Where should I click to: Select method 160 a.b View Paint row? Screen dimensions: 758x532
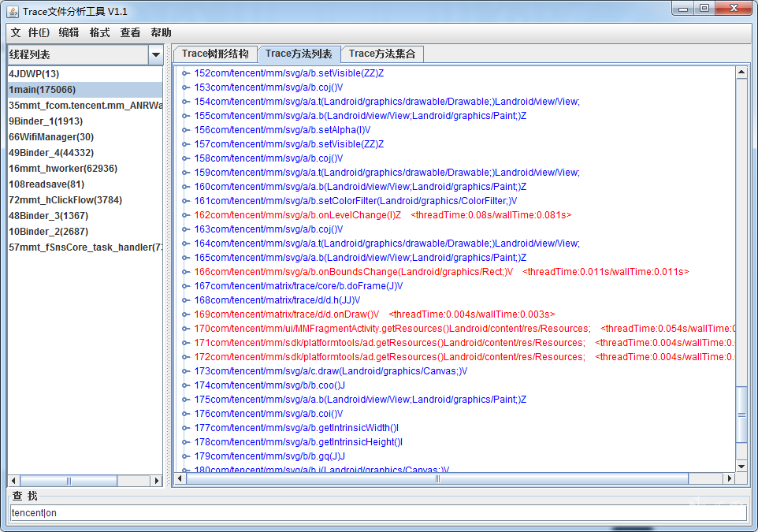tap(360, 187)
